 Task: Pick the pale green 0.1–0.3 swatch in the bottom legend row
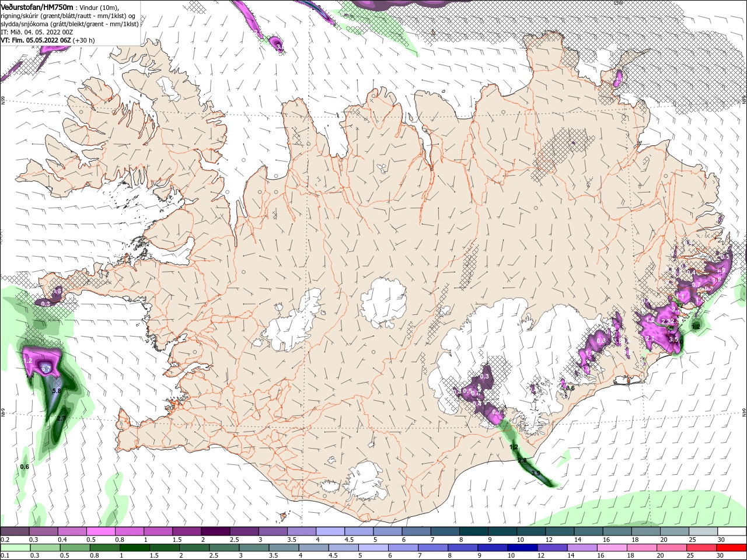click(15, 548)
